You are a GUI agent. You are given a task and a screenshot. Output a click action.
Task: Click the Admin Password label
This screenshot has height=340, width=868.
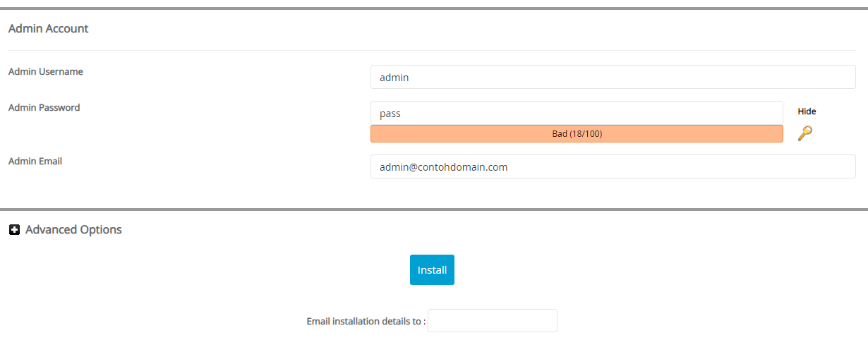coord(44,108)
